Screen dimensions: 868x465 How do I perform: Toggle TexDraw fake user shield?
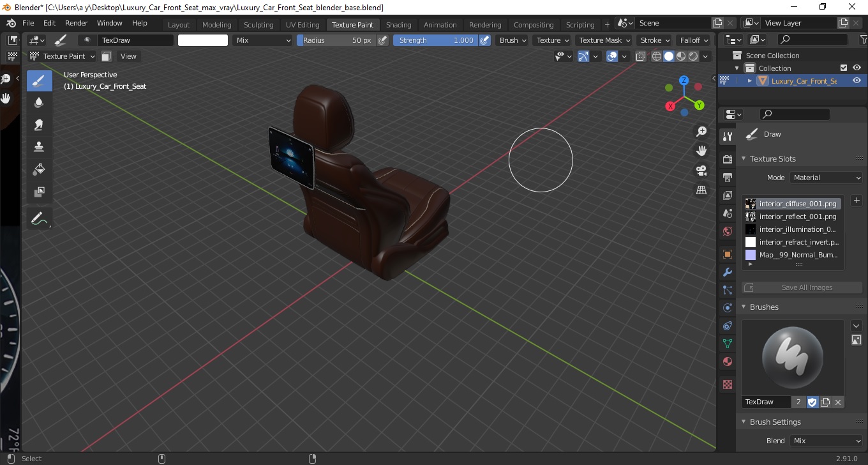click(x=812, y=402)
